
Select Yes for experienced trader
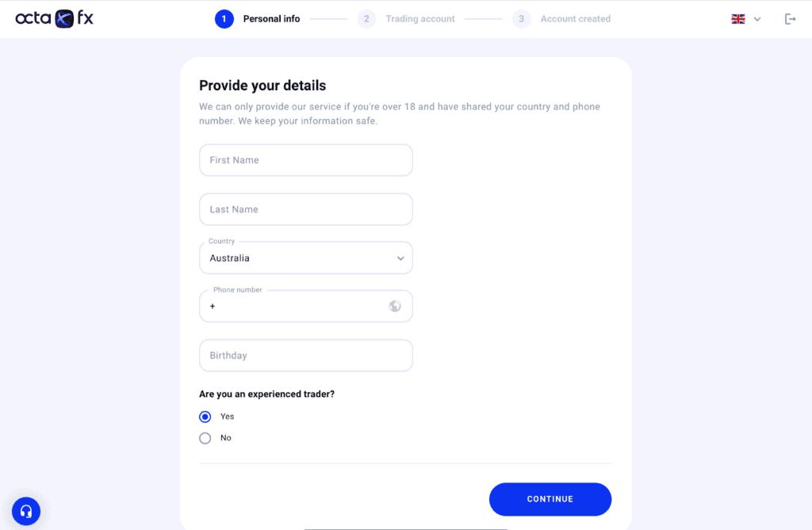205,417
